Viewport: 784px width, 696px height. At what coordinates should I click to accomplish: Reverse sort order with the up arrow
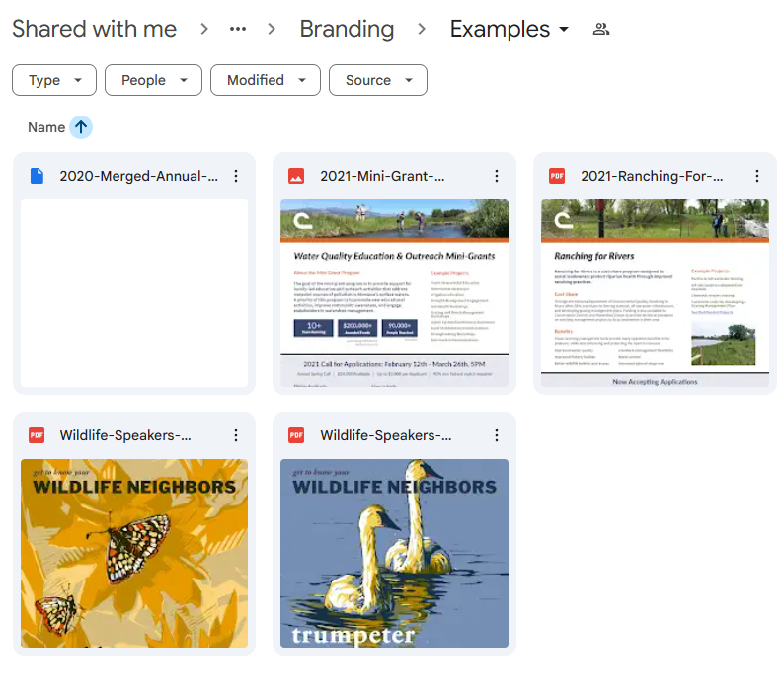[81, 127]
